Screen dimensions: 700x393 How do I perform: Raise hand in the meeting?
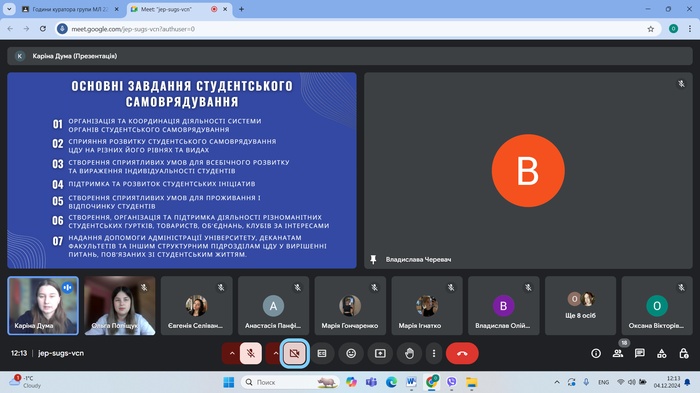pyautogui.click(x=409, y=353)
